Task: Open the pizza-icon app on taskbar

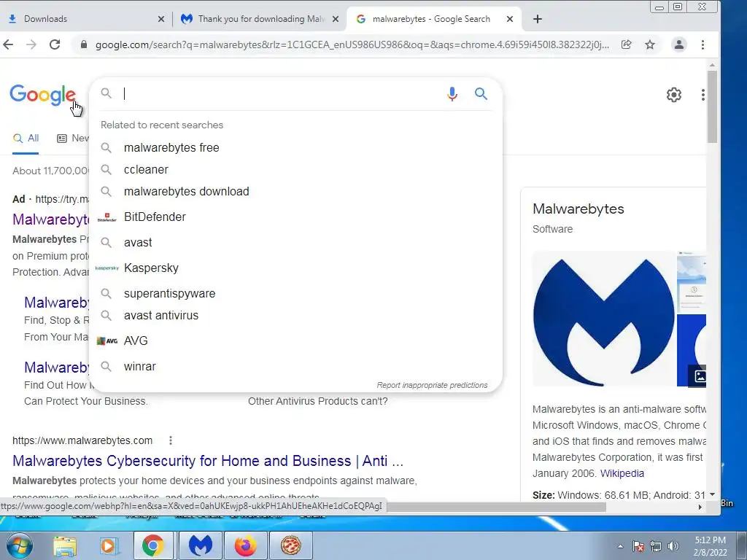Action: [290, 545]
